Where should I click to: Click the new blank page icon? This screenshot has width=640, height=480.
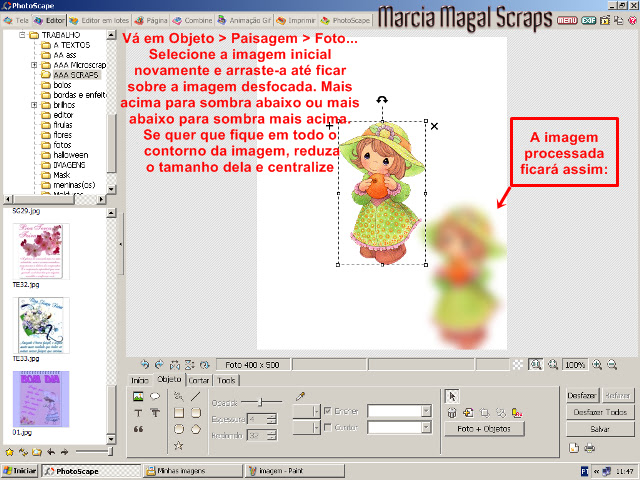click(574, 448)
